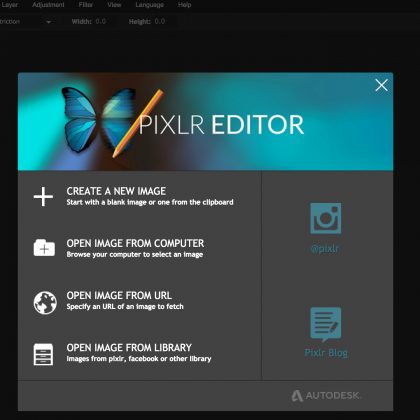420x420 pixels.
Task: Open the Language menu
Action: [x=149, y=5]
